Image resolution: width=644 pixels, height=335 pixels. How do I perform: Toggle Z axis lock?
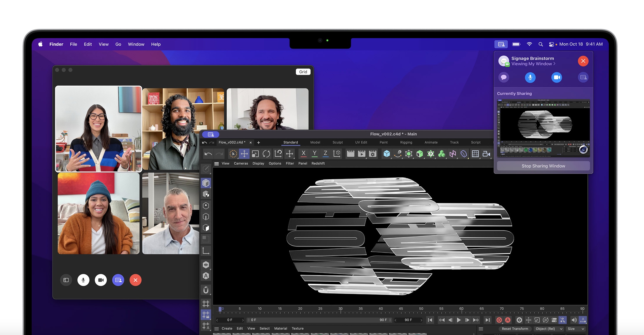click(x=325, y=153)
